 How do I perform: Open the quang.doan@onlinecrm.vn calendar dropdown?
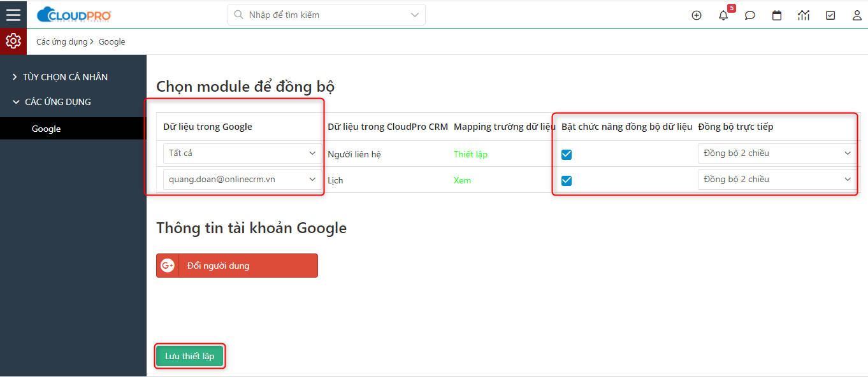tap(242, 180)
